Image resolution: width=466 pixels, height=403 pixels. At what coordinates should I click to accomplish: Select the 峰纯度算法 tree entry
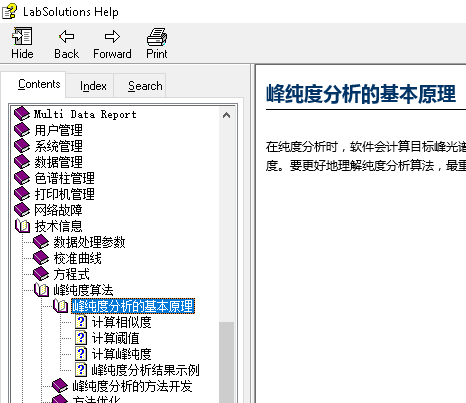tap(83, 290)
